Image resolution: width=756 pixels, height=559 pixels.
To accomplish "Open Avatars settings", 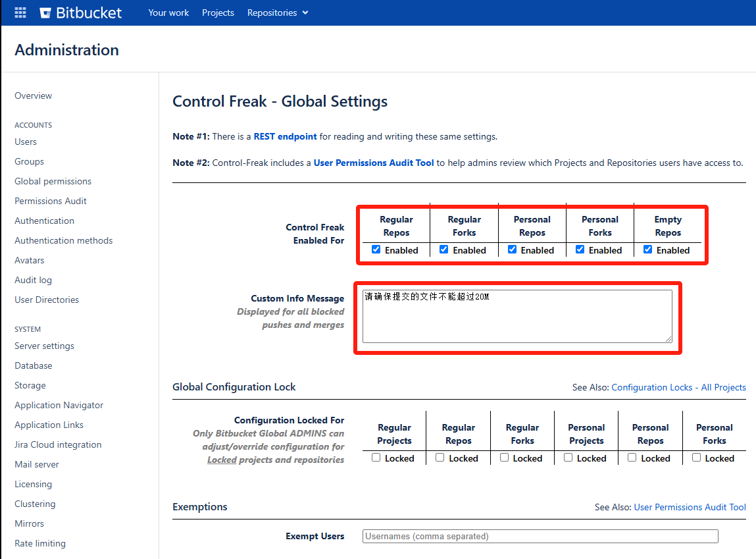I will (30, 261).
